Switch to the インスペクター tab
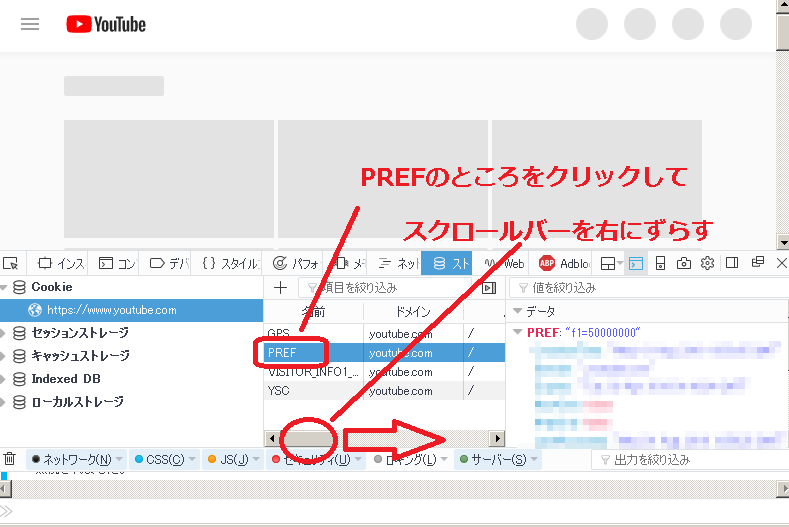789x527 pixels. (x=61, y=263)
